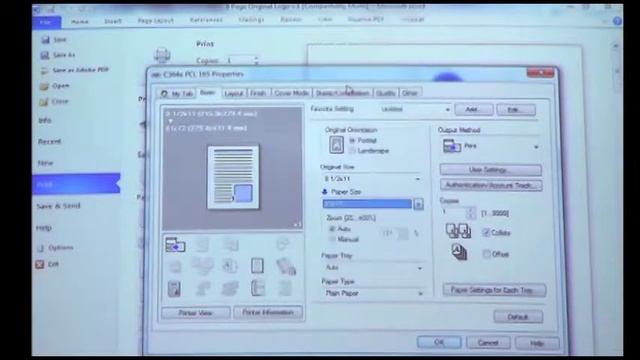Select the Manual zoom radio button
The width and height of the screenshot is (640, 360).
point(332,240)
